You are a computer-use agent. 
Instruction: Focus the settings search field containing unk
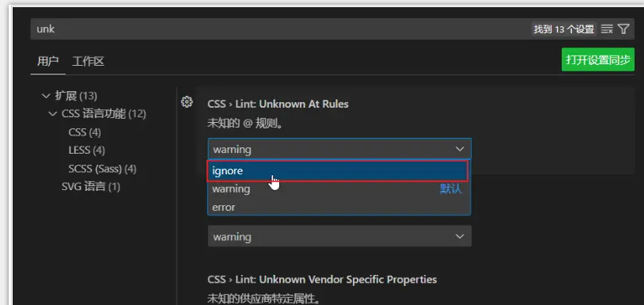(x=279, y=29)
